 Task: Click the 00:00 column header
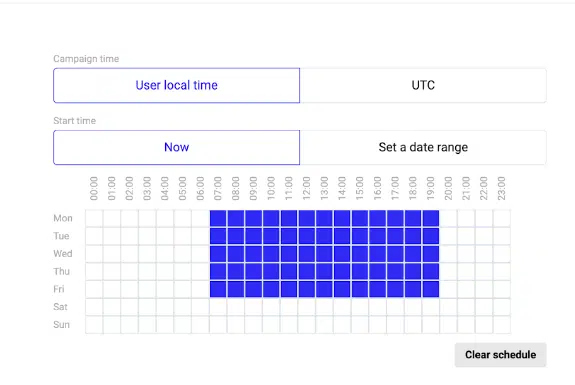click(x=94, y=188)
